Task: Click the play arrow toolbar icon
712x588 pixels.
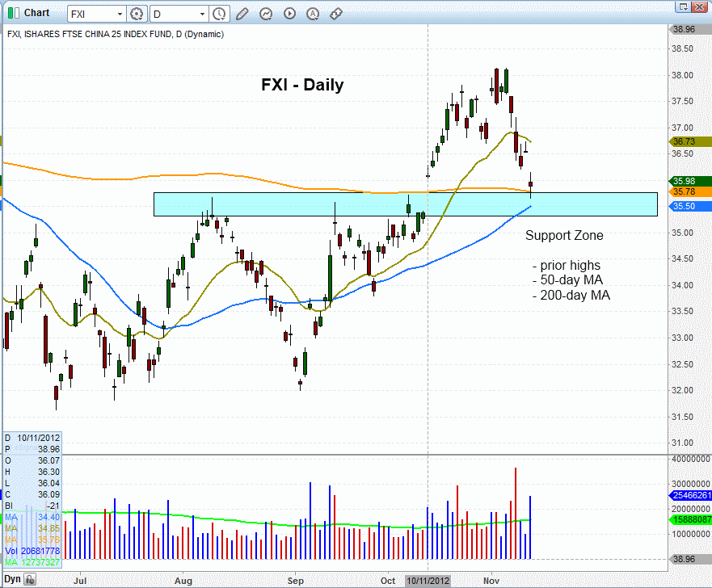Action: click(x=289, y=14)
